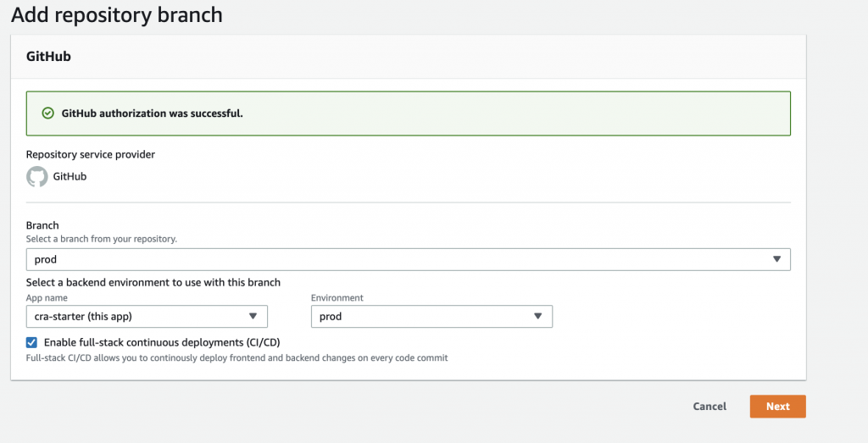The width and height of the screenshot is (868, 443).
Task: Click the GitHub octocat logo icon
Action: tap(36, 177)
